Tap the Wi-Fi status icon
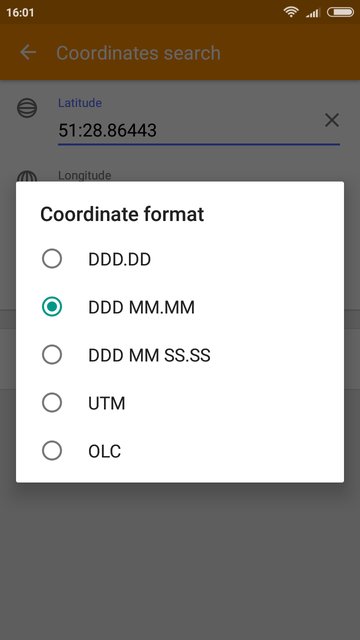The width and height of the screenshot is (360, 640). pyautogui.click(x=291, y=12)
